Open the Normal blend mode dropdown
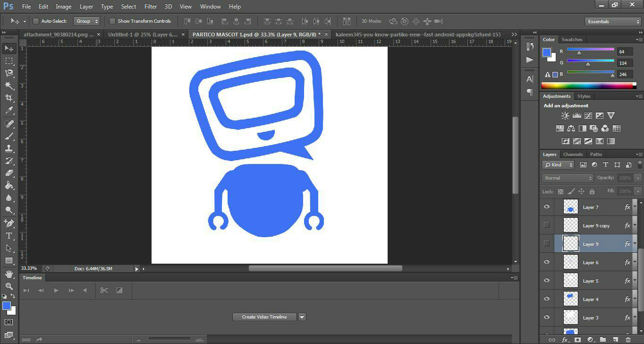This screenshot has width=644, height=344. point(568,178)
